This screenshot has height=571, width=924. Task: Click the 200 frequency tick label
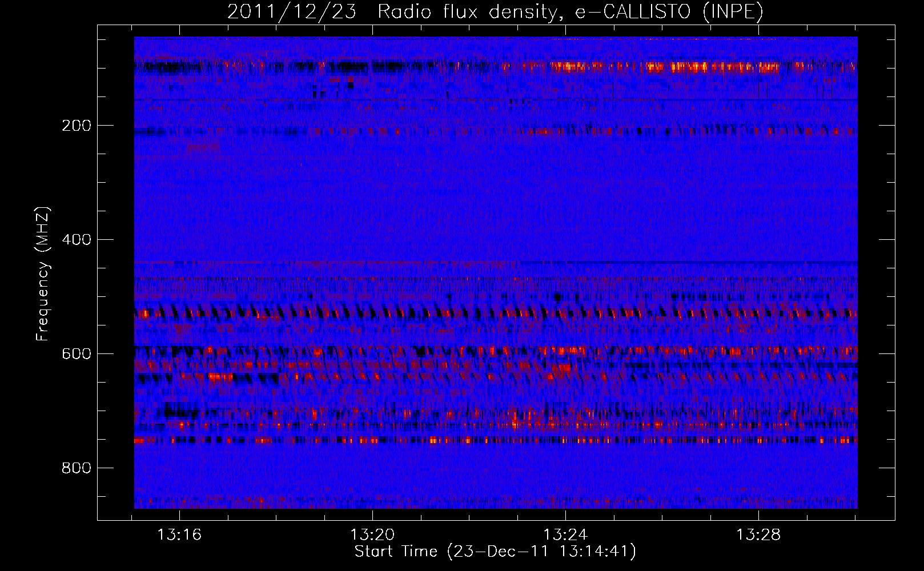[77, 126]
